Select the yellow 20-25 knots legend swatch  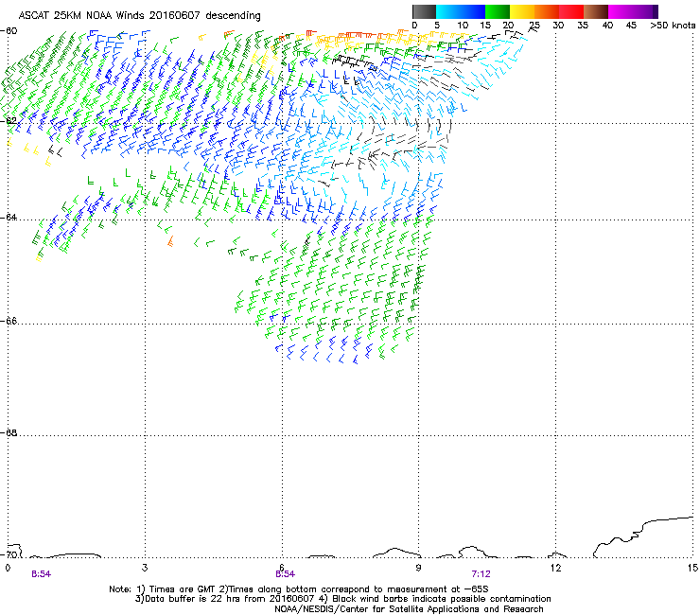tap(522, 11)
